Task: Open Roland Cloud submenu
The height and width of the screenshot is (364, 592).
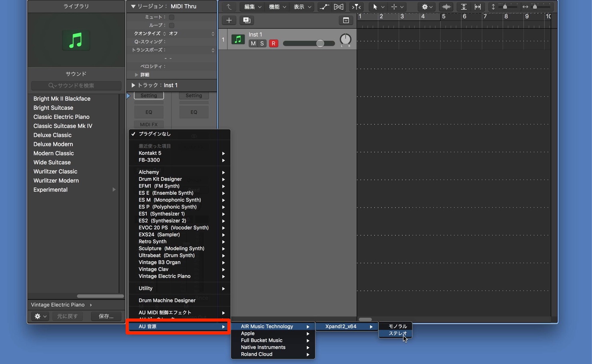Action: pos(273,354)
